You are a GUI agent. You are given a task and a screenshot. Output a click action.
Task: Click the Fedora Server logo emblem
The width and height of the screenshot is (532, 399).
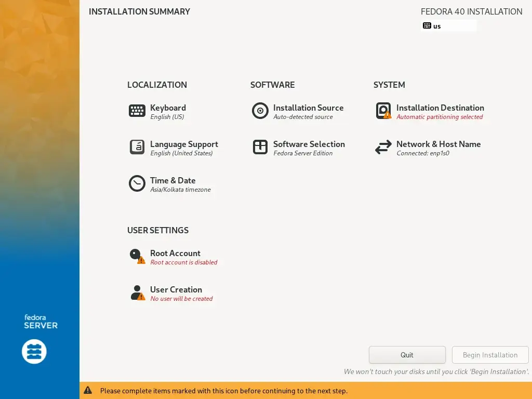tap(34, 352)
